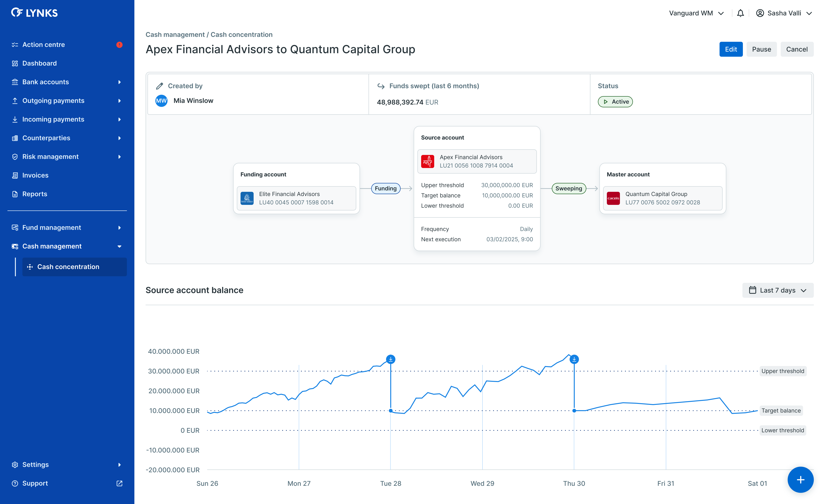Open Support external link icon
The height and width of the screenshot is (504, 825).
119,483
